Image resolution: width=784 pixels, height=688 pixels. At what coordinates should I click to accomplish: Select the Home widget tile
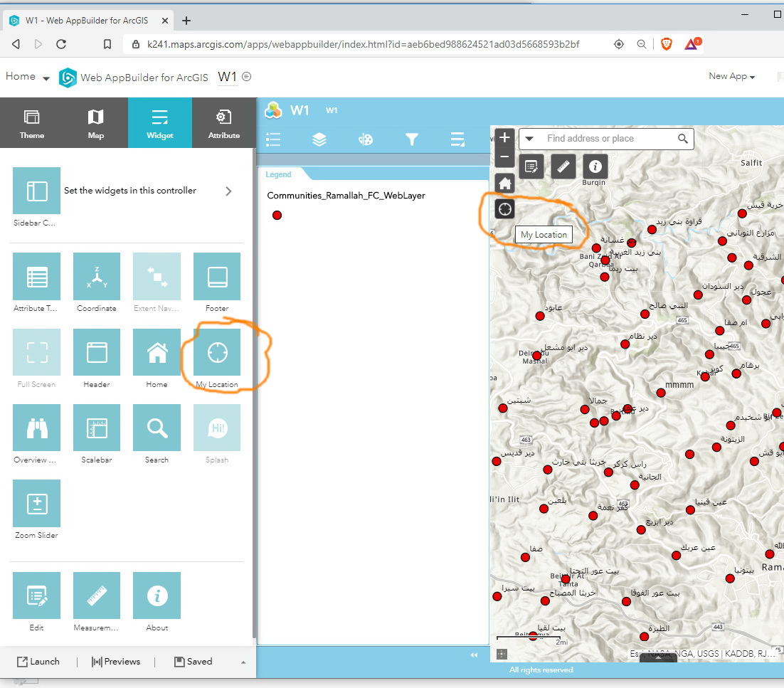[x=157, y=352]
